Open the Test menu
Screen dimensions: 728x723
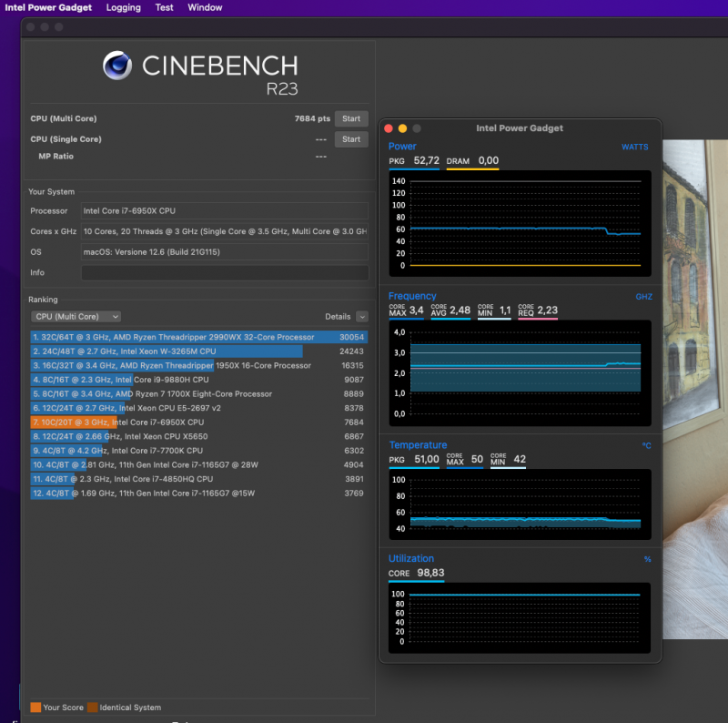click(x=164, y=7)
